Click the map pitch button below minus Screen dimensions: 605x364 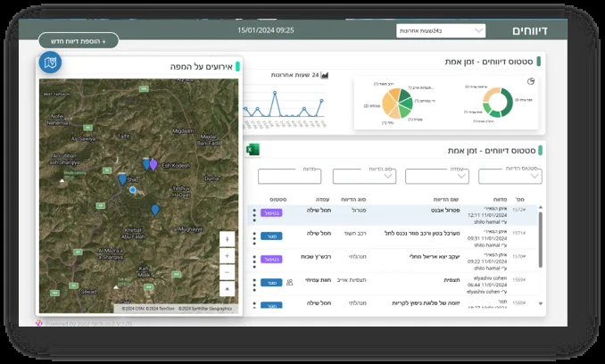tap(227, 288)
